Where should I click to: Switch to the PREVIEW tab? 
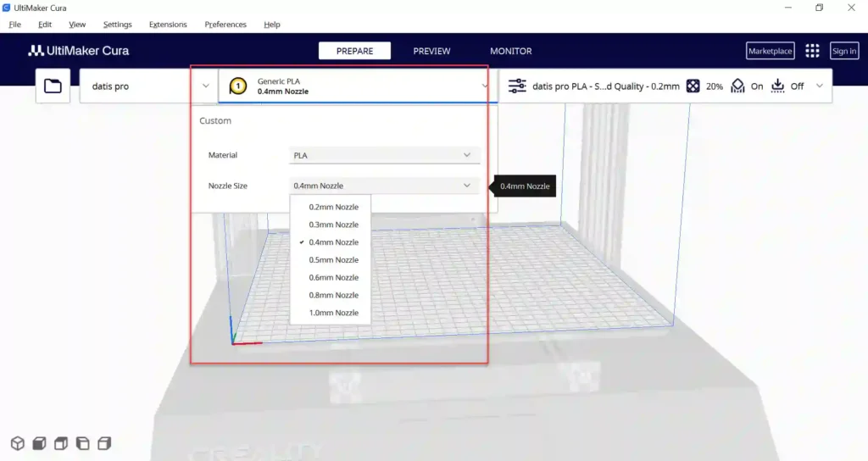point(431,51)
